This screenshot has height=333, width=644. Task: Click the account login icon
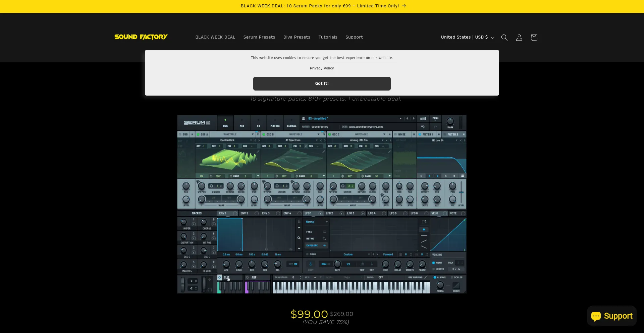(519, 38)
